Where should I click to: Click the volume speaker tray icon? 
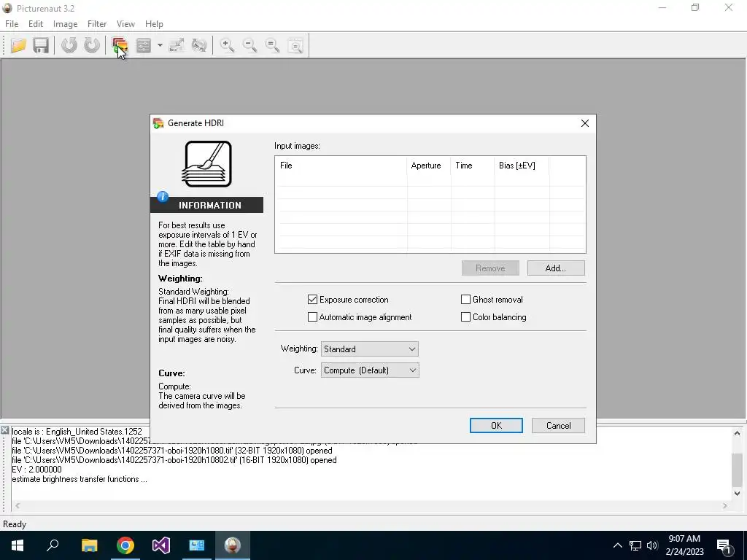[x=652, y=545]
